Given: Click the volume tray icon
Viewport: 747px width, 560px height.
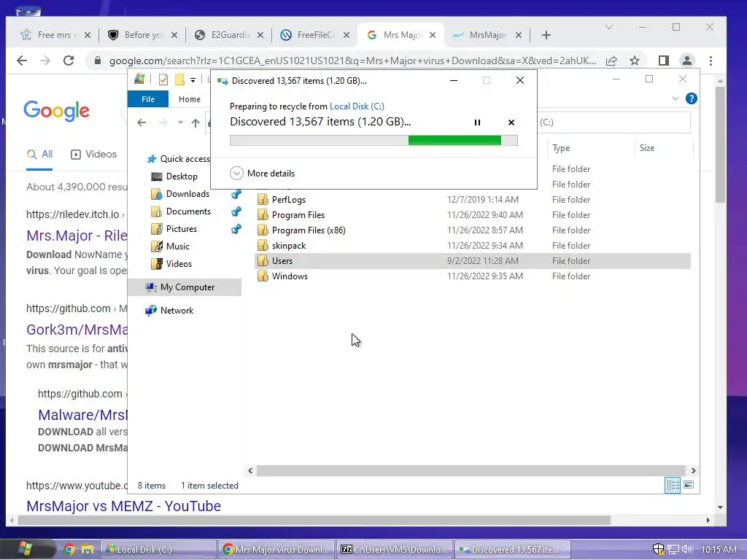Looking at the screenshot, I should click(x=687, y=550).
